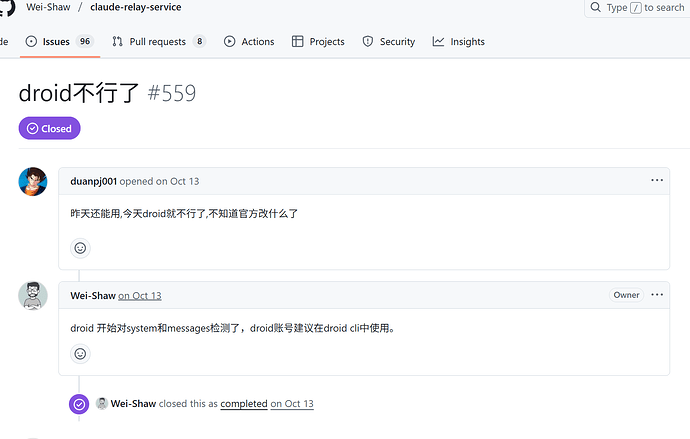
Task: Click Wei-Shaw's small avatar in closed event
Action: [102, 403]
